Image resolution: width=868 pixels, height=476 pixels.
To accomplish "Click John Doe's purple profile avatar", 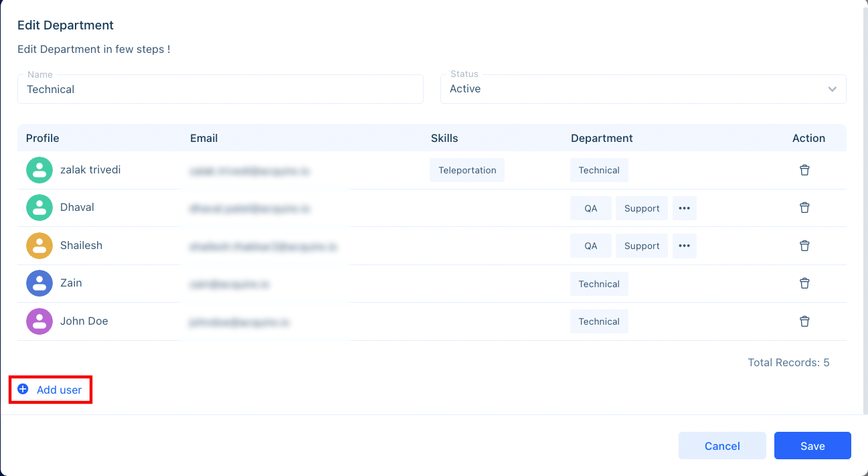I will point(39,321).
